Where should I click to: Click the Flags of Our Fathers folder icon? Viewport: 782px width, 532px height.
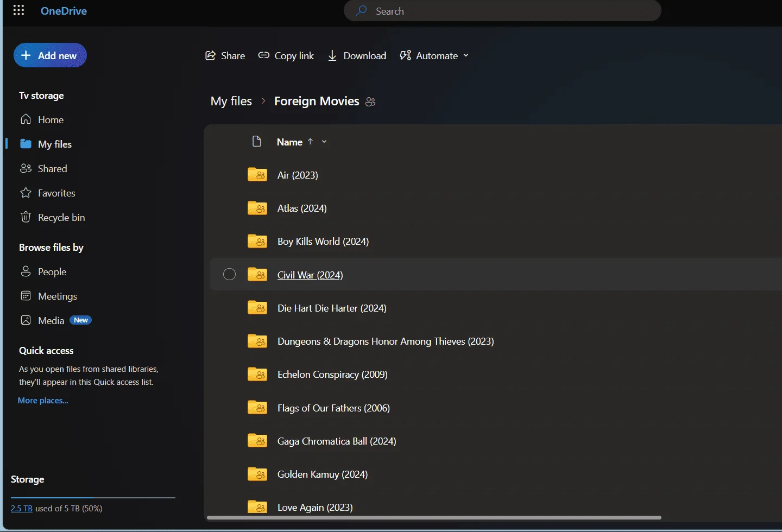click(257, 408)
